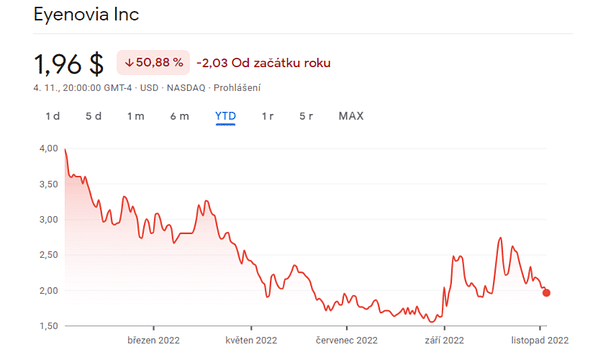Select the 1 d time range tab
Viewport: 600px width, 360px height.
53,116
